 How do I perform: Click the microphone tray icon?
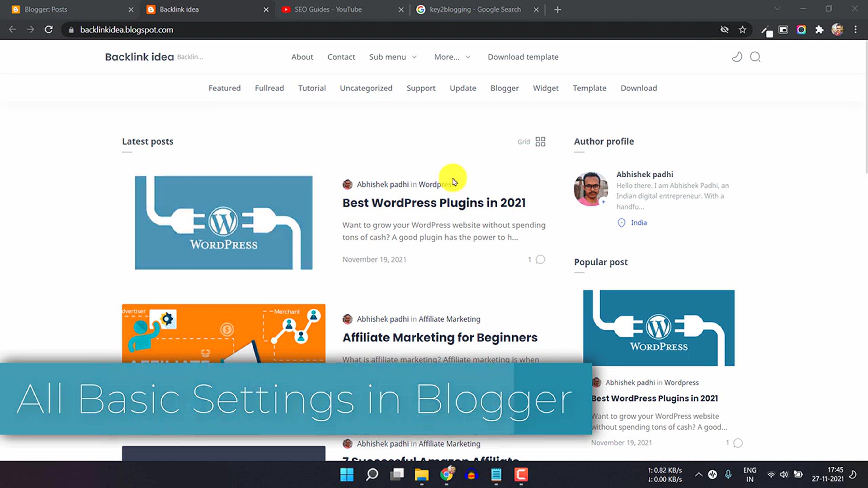pyautogui.click(x=728, y=474)
